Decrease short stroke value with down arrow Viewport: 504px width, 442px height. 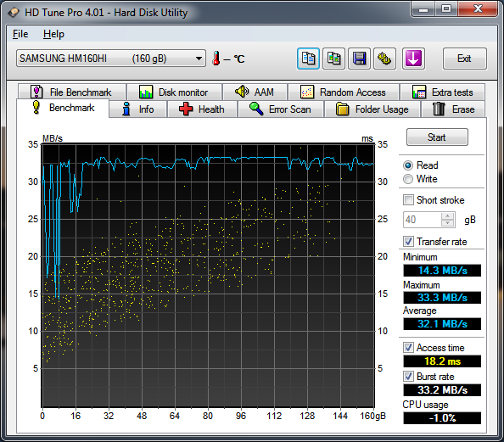[448, 223]
